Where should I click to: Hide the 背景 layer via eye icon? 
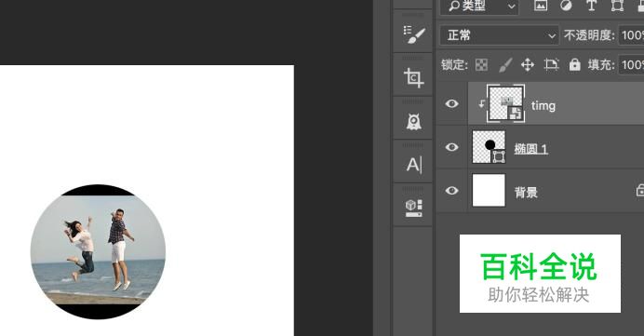point(451,191)
